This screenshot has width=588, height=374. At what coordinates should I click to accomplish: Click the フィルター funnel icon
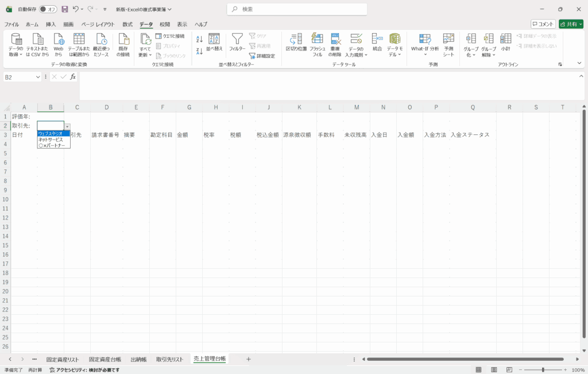point(237,39)
